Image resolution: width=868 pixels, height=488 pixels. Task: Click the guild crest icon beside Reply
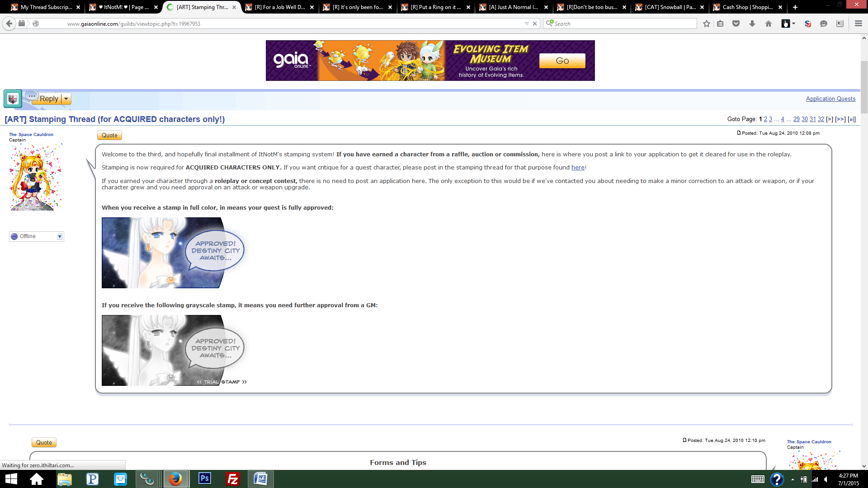13,99
